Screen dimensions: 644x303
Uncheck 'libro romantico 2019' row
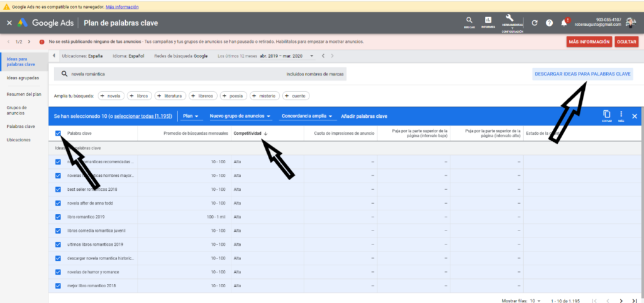[58, 217]
